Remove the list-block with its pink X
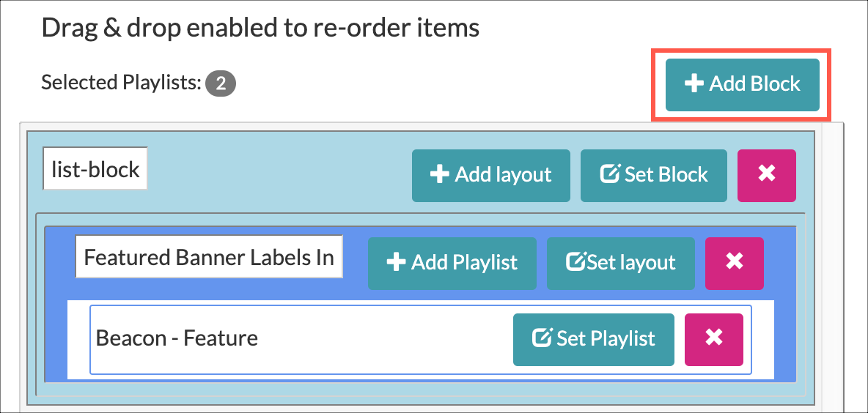The height and width of the screenshot is (413, 868). coord(767,175)
